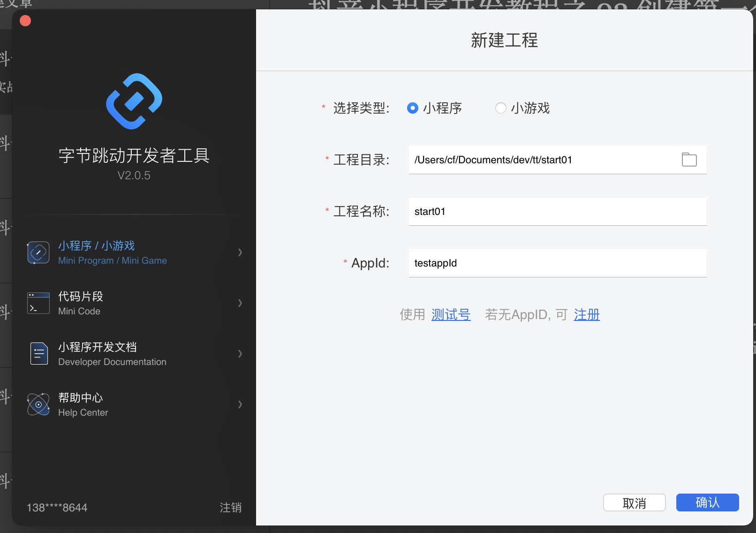Click the 选择类型 field label
The image size is (756, 533).
point(361,108)
